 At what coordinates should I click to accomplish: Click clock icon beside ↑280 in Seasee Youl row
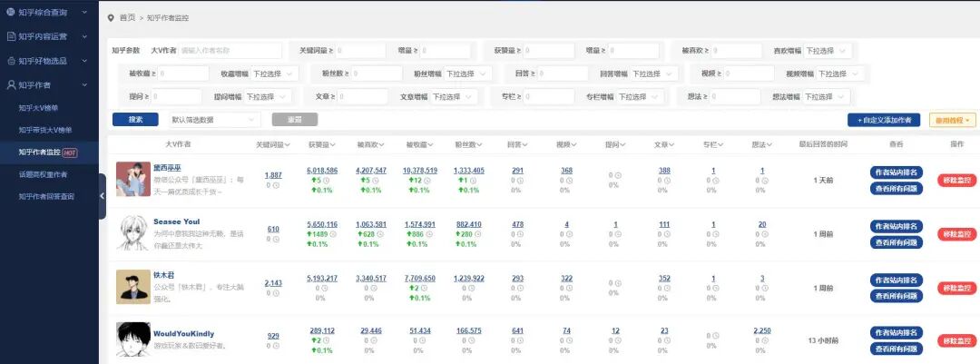click(479, 234)
